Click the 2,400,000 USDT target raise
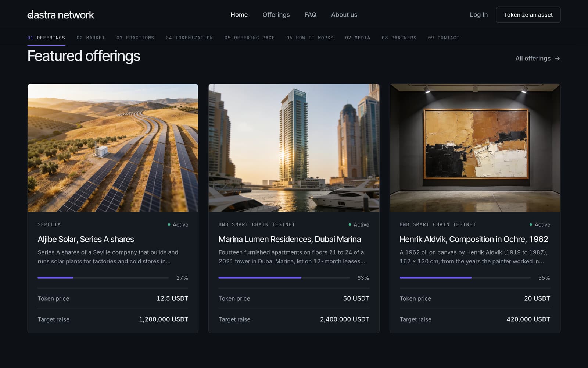Screen dimensions: 588x368 [x=345, y=319]
